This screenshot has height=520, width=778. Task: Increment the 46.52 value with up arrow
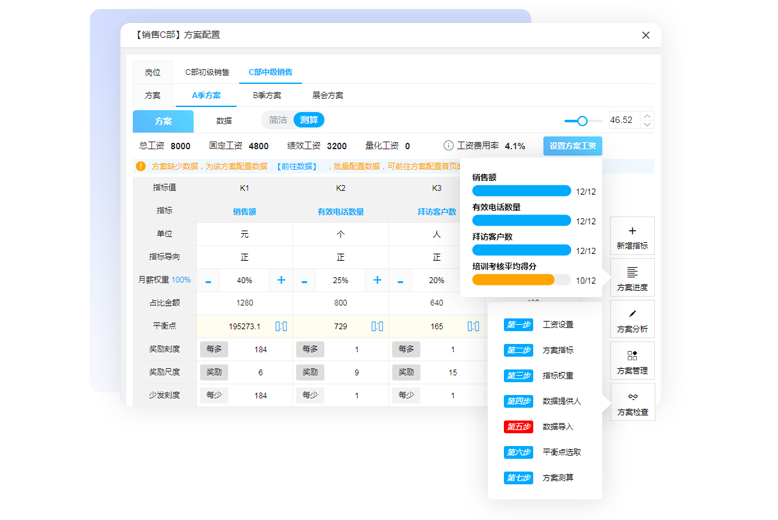(x=647, y=116)
